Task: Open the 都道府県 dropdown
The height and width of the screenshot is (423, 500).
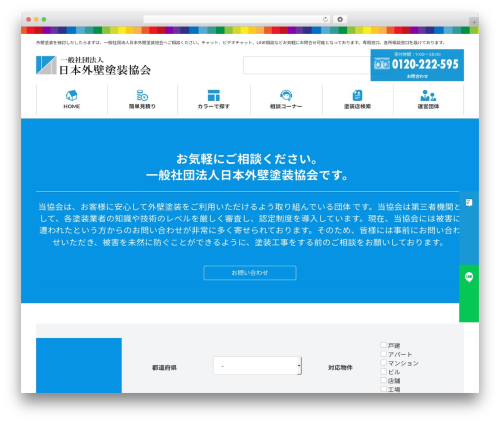Action: (257, 366)
